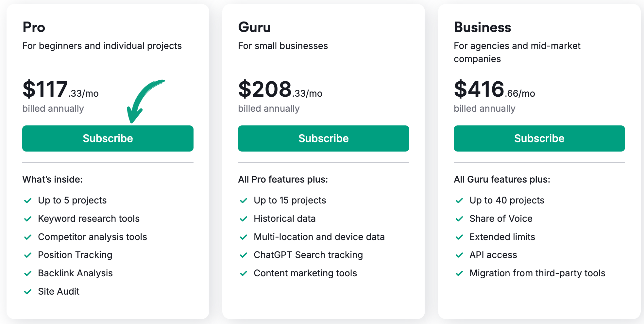644x324 pixels.
Task: Click the checkmark next to Share of Voice
Action: 459,219
